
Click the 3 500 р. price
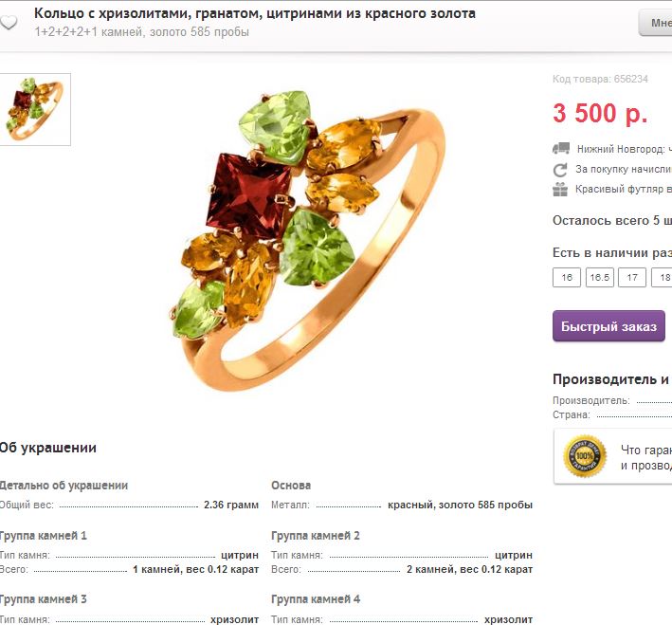pyautogui.click(x=600, y=114)
